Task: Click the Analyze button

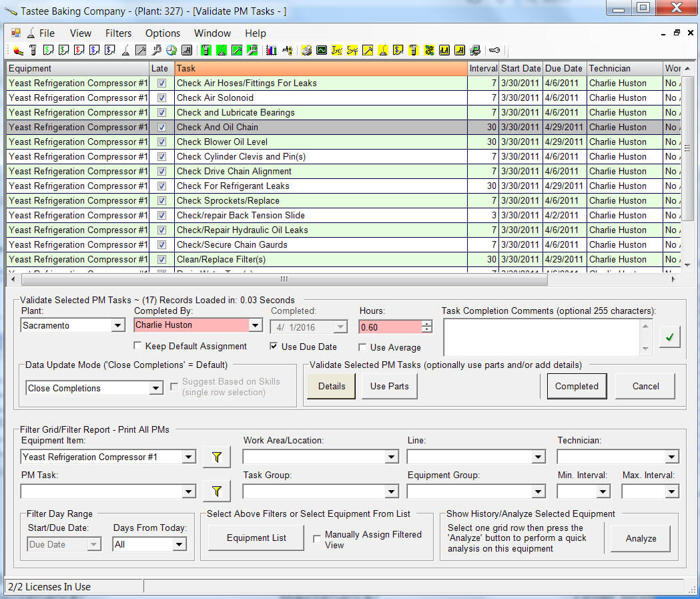Action: tap(641, 539)
